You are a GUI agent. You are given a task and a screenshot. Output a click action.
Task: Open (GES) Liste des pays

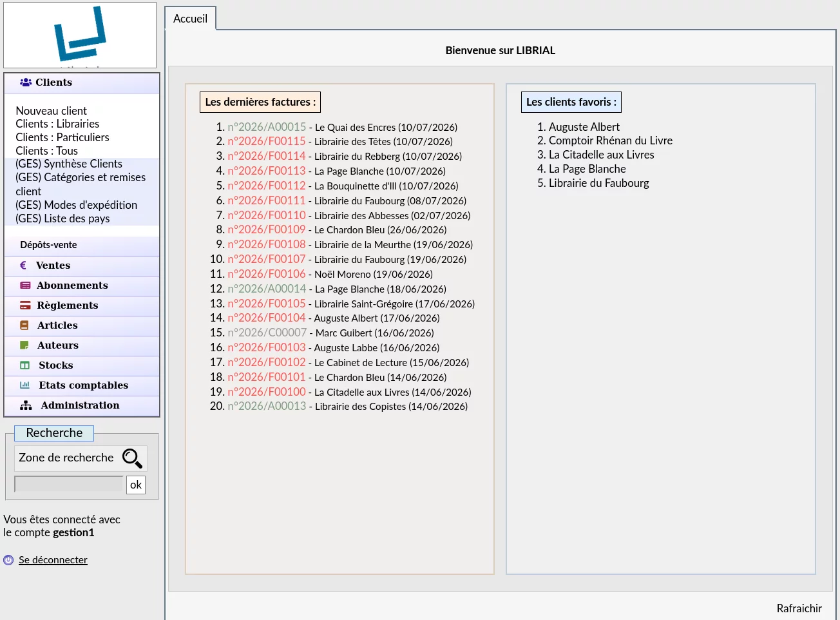[x=62, y=218]
